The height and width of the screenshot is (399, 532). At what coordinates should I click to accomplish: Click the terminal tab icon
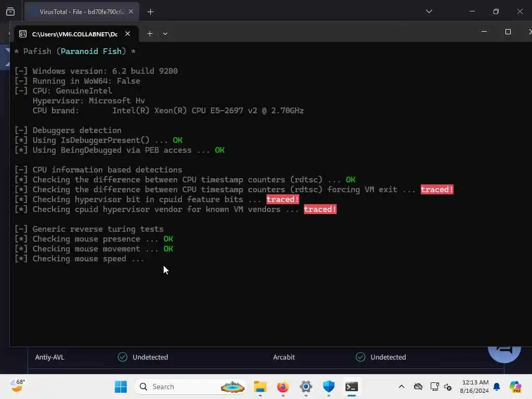point(23,34)
